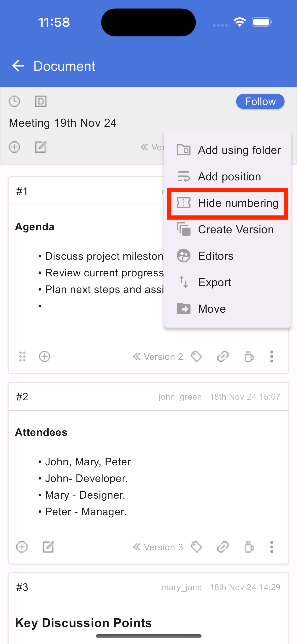
Task: Click the tag icon in section #1
Action: tap(196, 357)
